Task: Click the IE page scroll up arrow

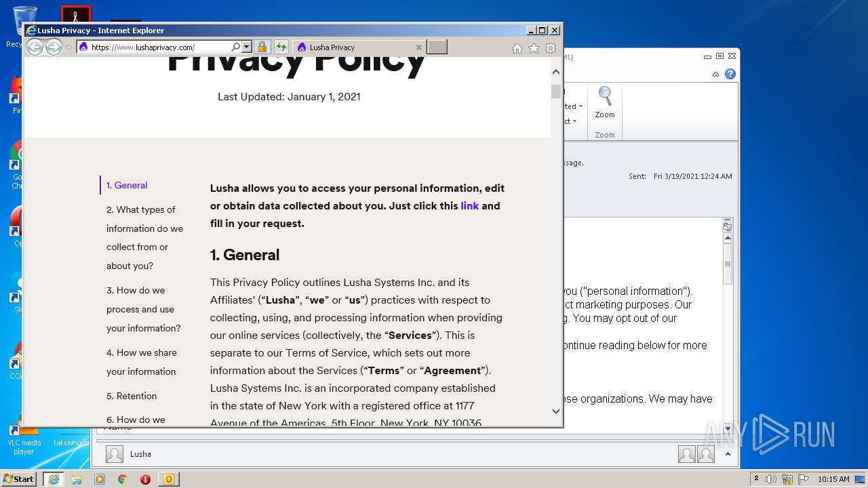Action: click(x=556, y=71)
